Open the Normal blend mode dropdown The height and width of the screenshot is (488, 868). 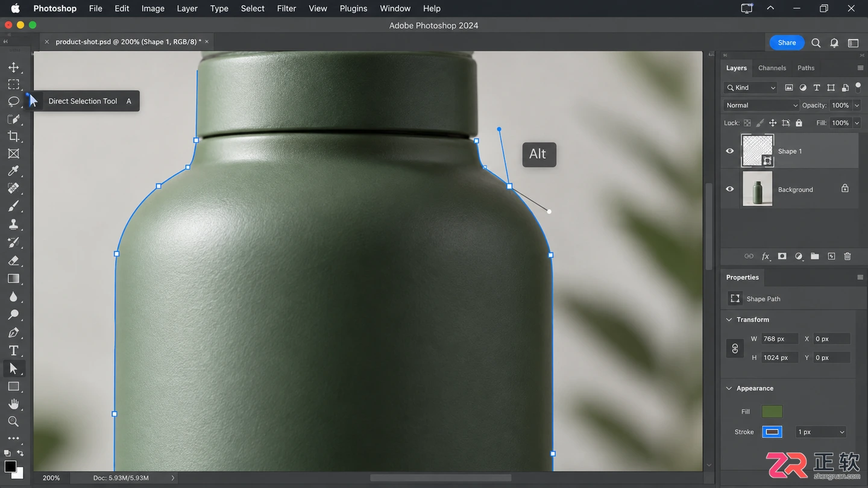click(x=761, y=105)
